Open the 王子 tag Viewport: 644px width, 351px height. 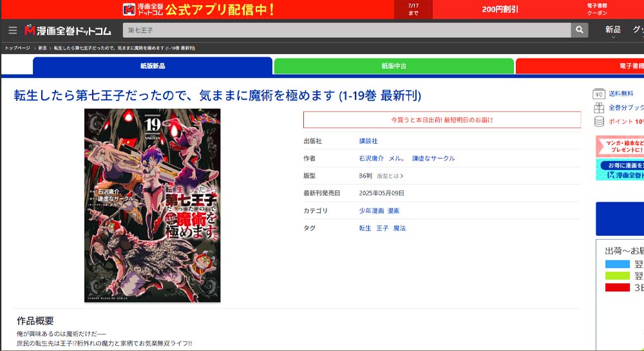[383, 228]
